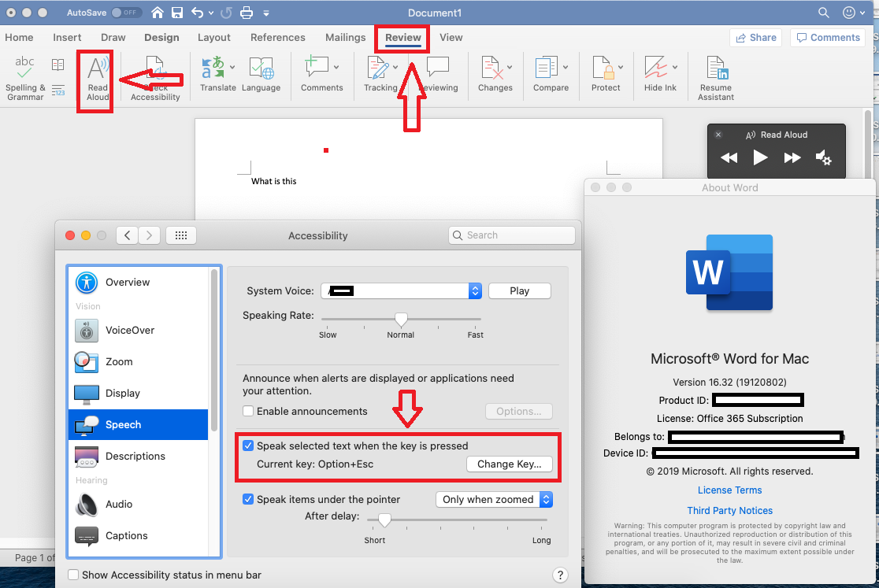This screenshot has height=588, width=879.
Task: Adjust the Speaking Rate slider
Action: pyautogui.click(x=402, y=318)
